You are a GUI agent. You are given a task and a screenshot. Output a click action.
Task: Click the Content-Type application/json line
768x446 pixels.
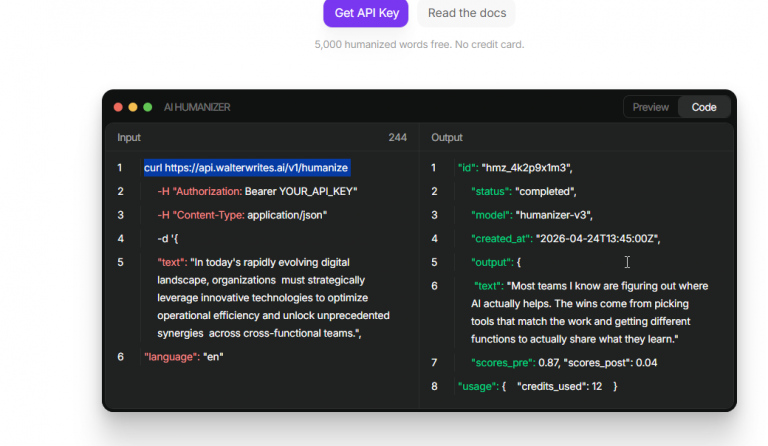point(242,215)
